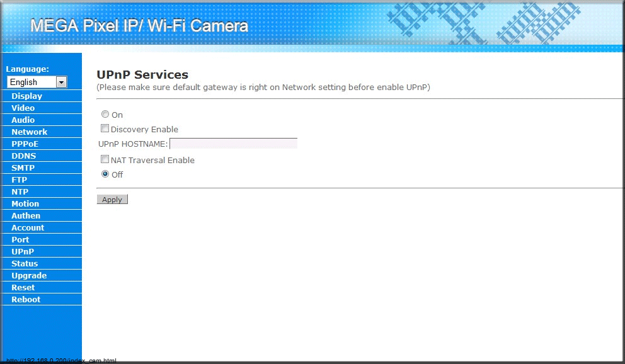Image resolution: width=625 pixels, height=364 pixels.
Task: Click the Apply button
Action: click(x=112, y=200)
